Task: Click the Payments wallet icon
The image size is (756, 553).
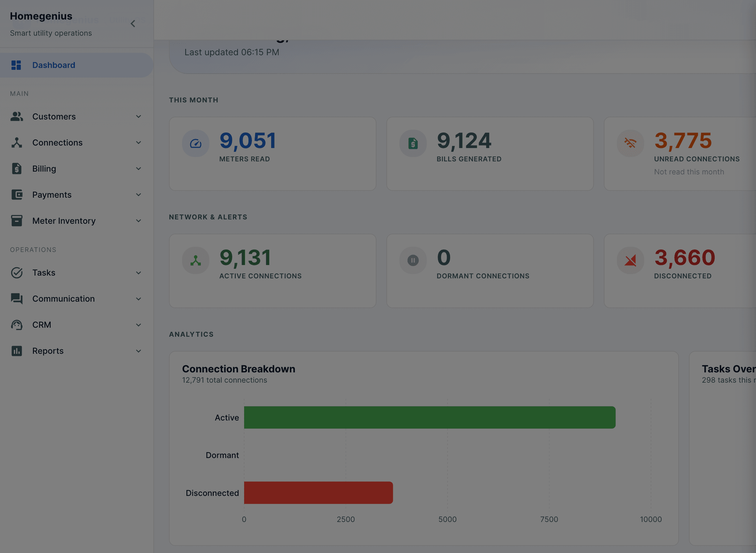Action: 17,195
